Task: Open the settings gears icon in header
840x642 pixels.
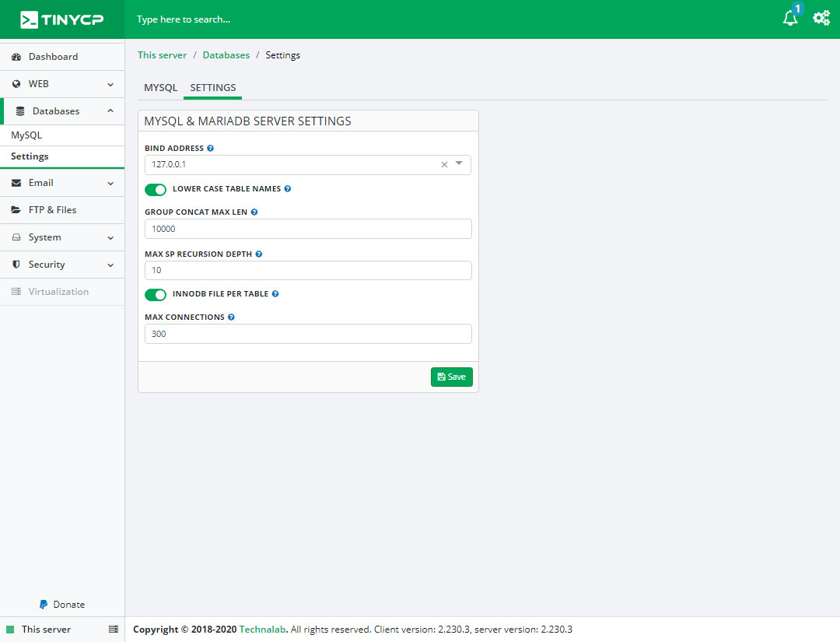Action: 821,18
